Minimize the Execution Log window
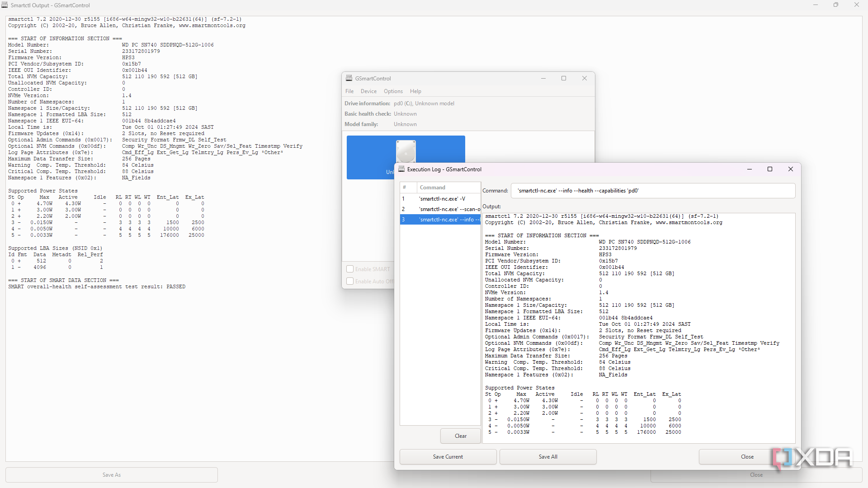This screenshot has height=488, width=868. pyautogui.click(x=750, y=169)
